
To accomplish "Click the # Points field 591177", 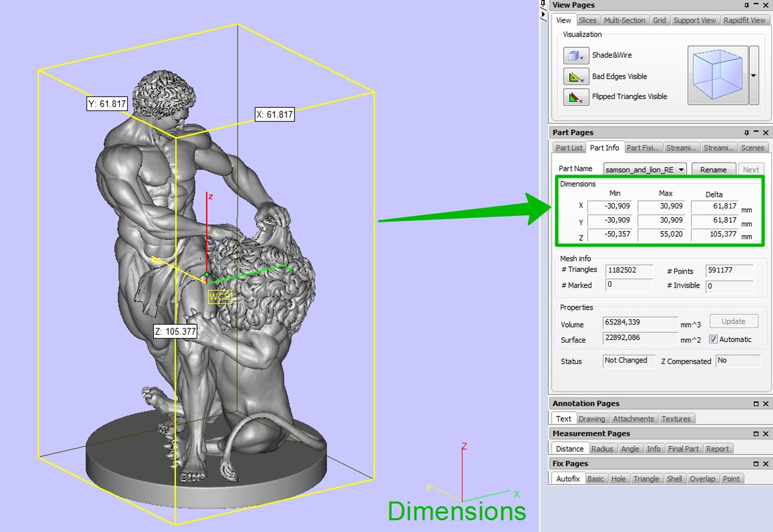I will 729,270.
